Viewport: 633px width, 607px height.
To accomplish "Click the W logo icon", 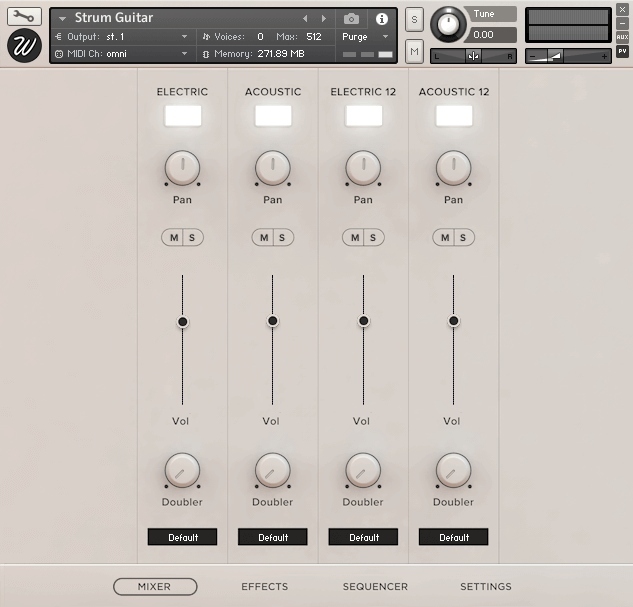I will tap(24, 46).
